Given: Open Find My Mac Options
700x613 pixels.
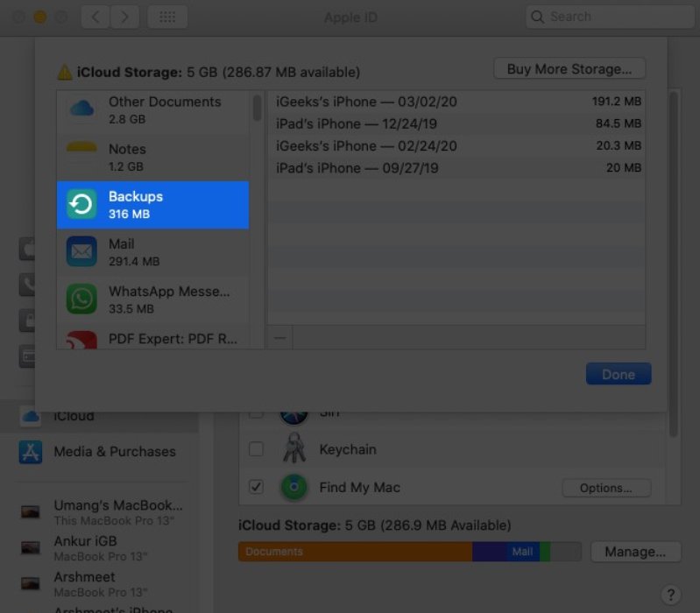Looking at the screenshot, I should (x=606, y=488).
